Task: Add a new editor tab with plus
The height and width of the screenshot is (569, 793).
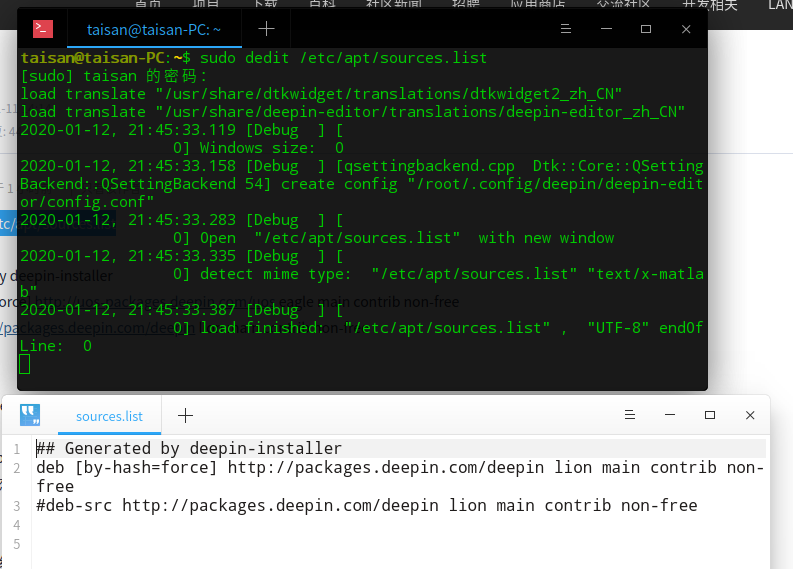Action: click(x=185, y=415)
